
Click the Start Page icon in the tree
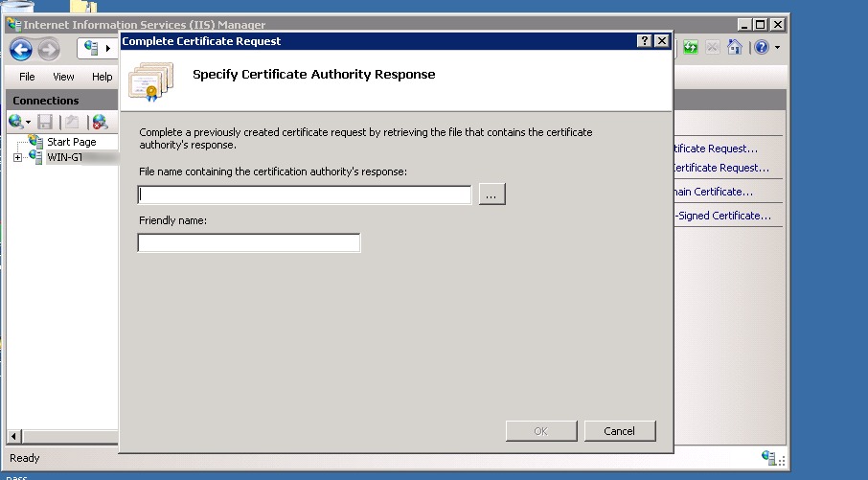[x=35, y=141]
